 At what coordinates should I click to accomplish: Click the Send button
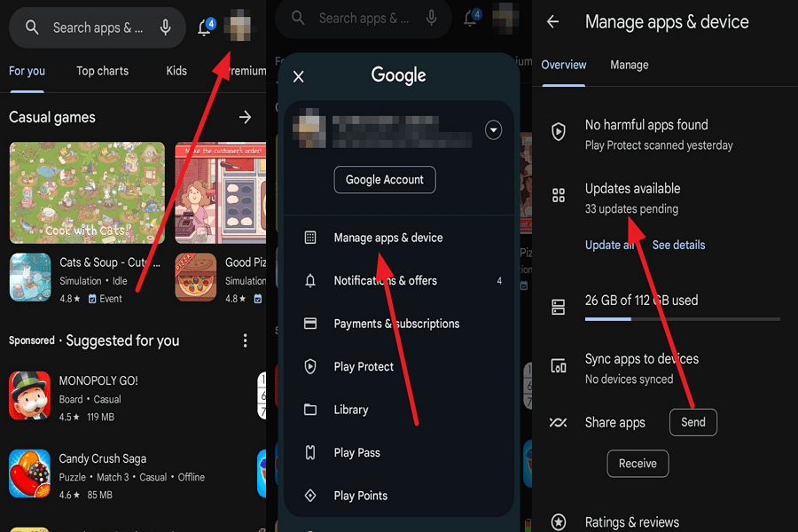[693, 423]
